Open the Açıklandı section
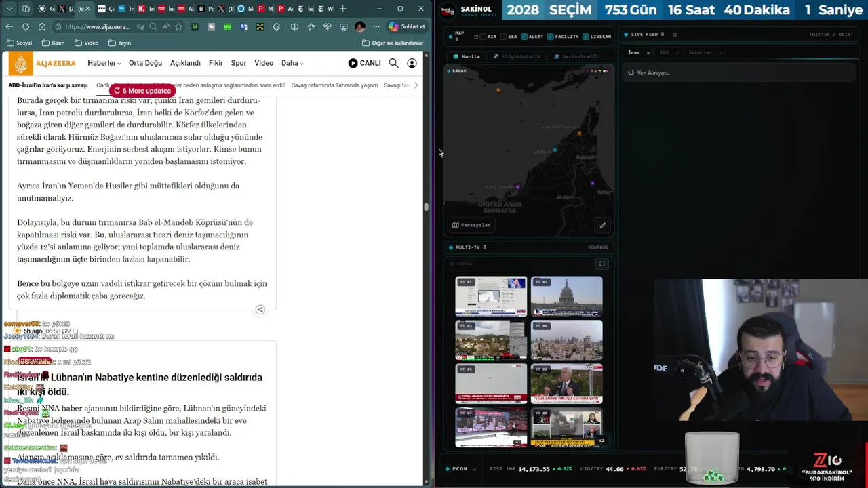The image size is (868, 488). click(x=185, y=63)
